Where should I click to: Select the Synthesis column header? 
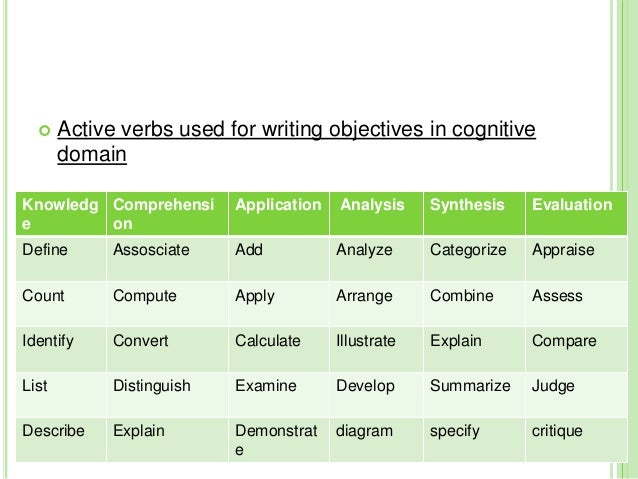click(x=474, y=214)
